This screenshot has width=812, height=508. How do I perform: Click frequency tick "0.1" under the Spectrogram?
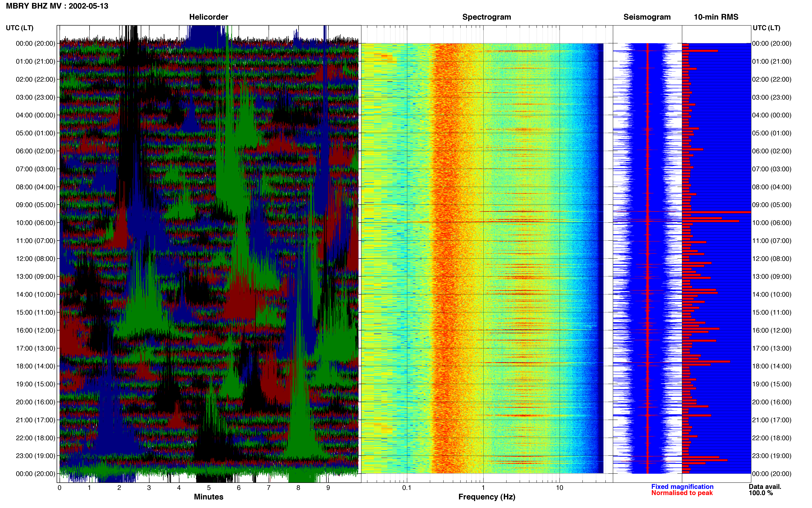click(x=407, y=488)
